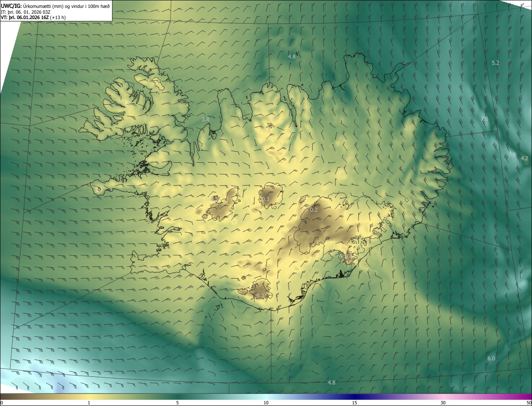532x406 pixels.
Task: Click the 30 tick label on the color scale
Action: (x=443, y=403)
